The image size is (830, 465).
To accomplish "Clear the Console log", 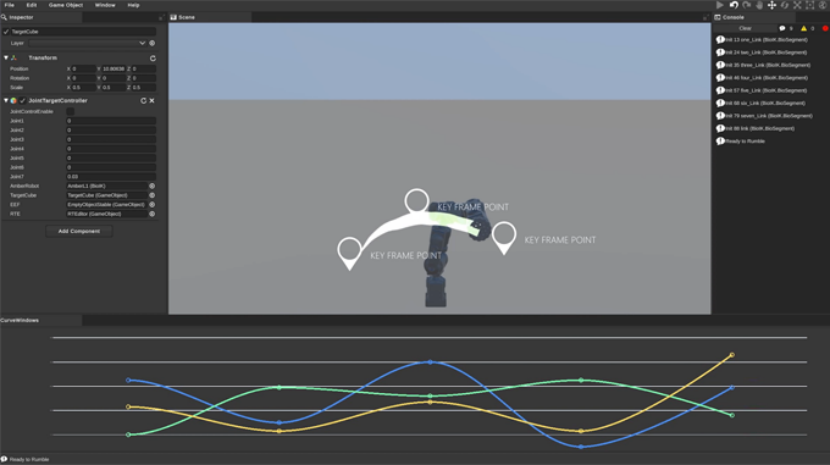I will pos(745,29).
